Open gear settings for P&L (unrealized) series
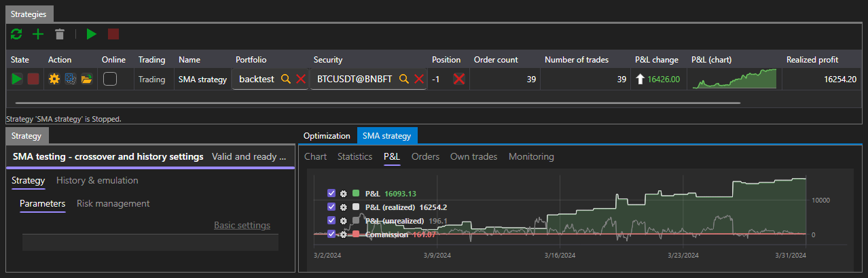868x278 pixels. [344, 220]
